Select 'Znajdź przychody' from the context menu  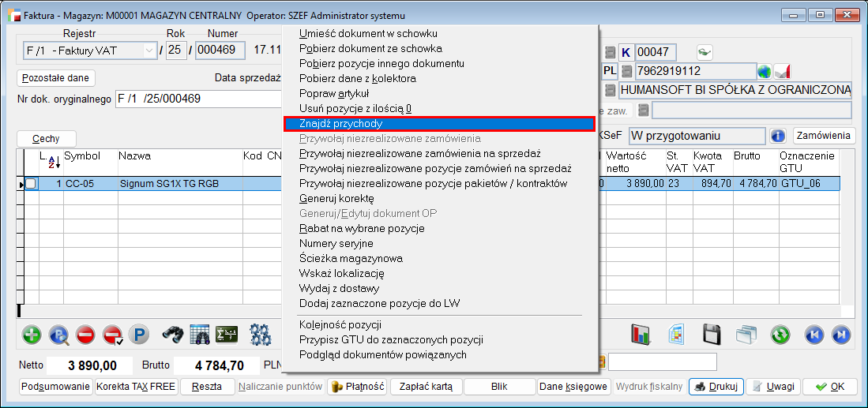pyautogui.click(x=438, y=124)
